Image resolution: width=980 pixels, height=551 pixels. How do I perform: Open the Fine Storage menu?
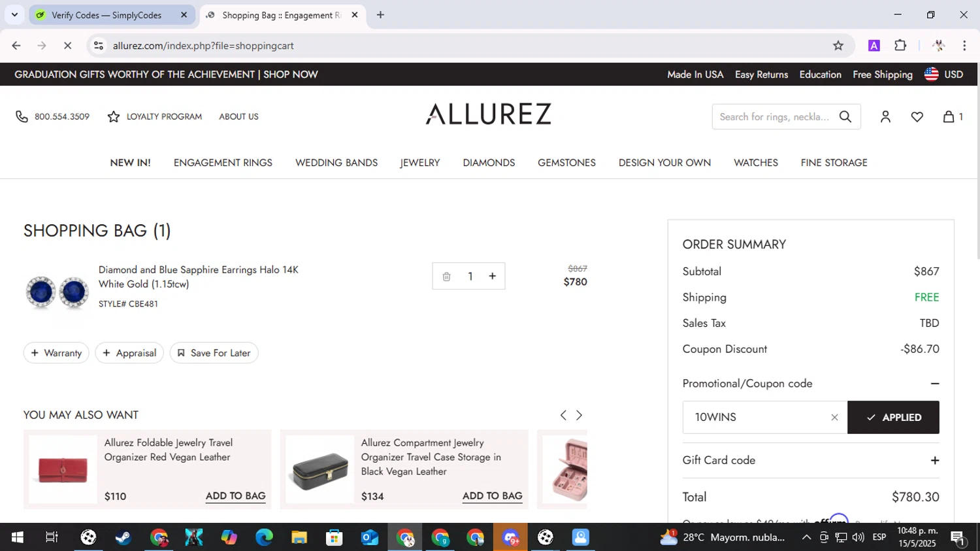click(834, 163)
